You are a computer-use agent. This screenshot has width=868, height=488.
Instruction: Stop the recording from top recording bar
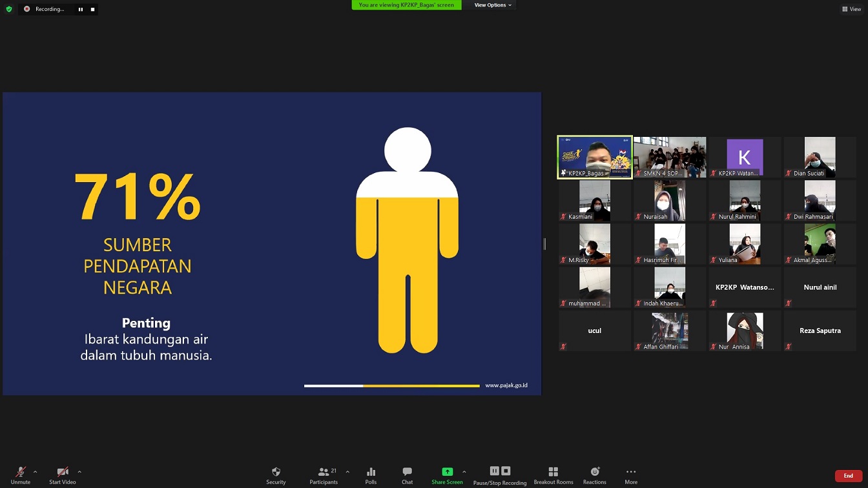pos(92,9)
